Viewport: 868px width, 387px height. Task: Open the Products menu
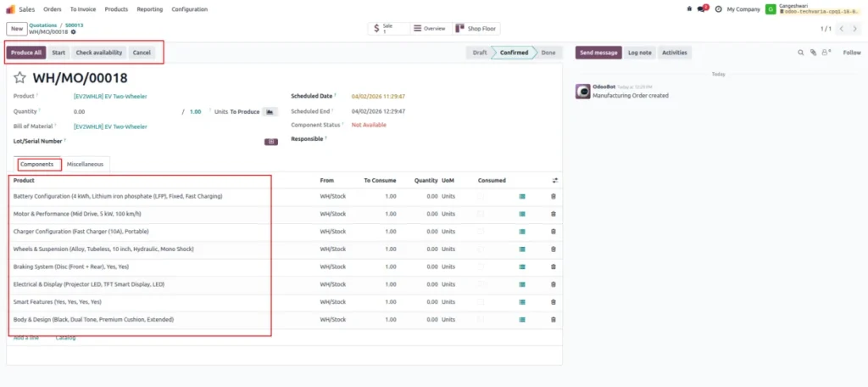[116, 8]
